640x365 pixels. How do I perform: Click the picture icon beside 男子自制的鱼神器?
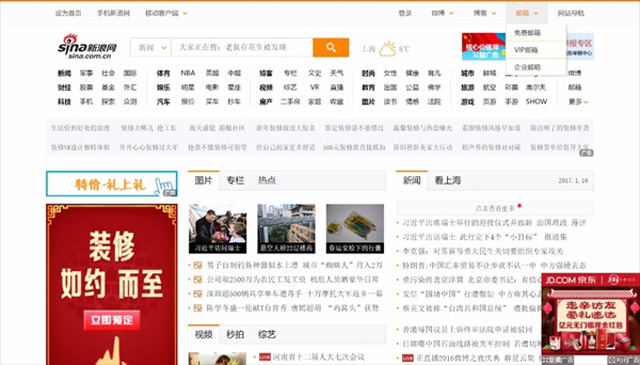198,265
